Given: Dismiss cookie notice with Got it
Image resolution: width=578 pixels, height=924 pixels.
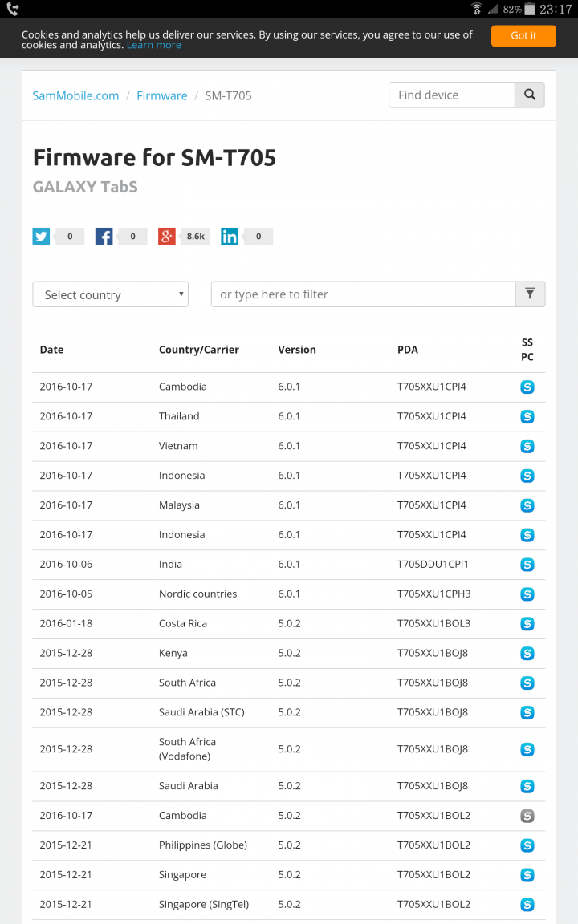Looking at the screenshot, I should [523, 35].
